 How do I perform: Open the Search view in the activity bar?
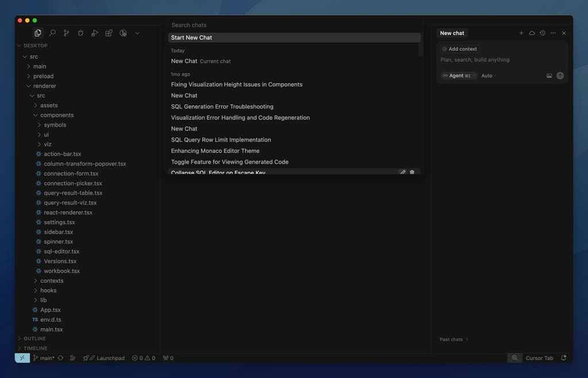click(x=52, y=33)
